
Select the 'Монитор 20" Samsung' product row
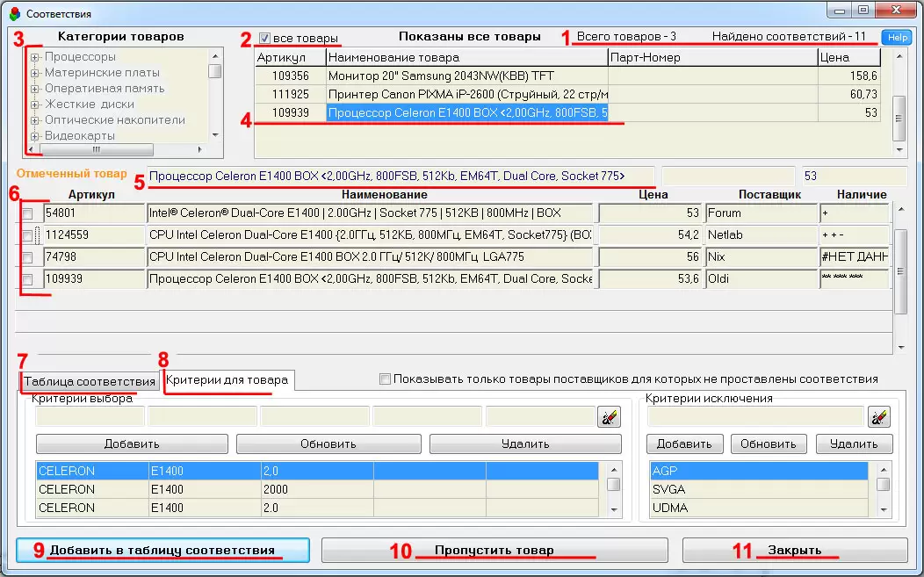(x=466, y=76)
